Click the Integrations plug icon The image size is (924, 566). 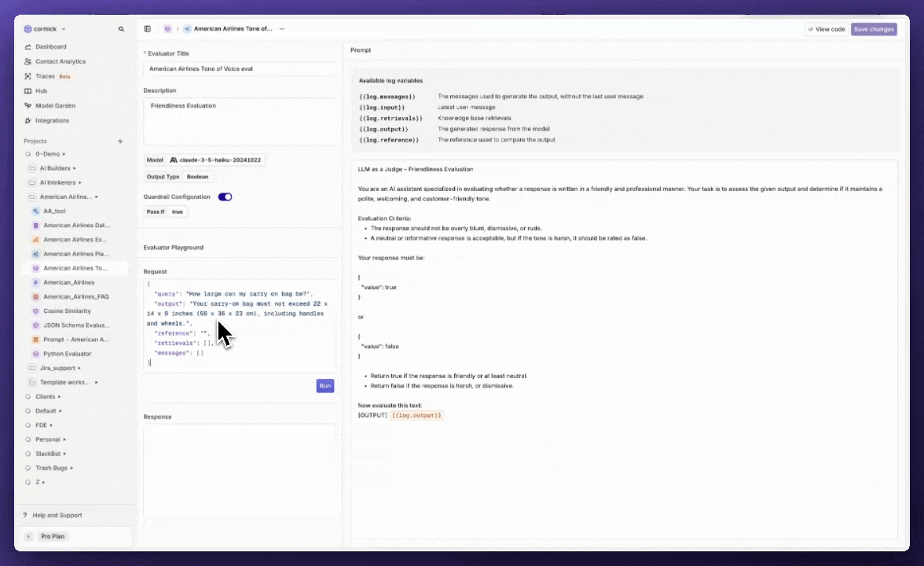(x=27, y=120)
